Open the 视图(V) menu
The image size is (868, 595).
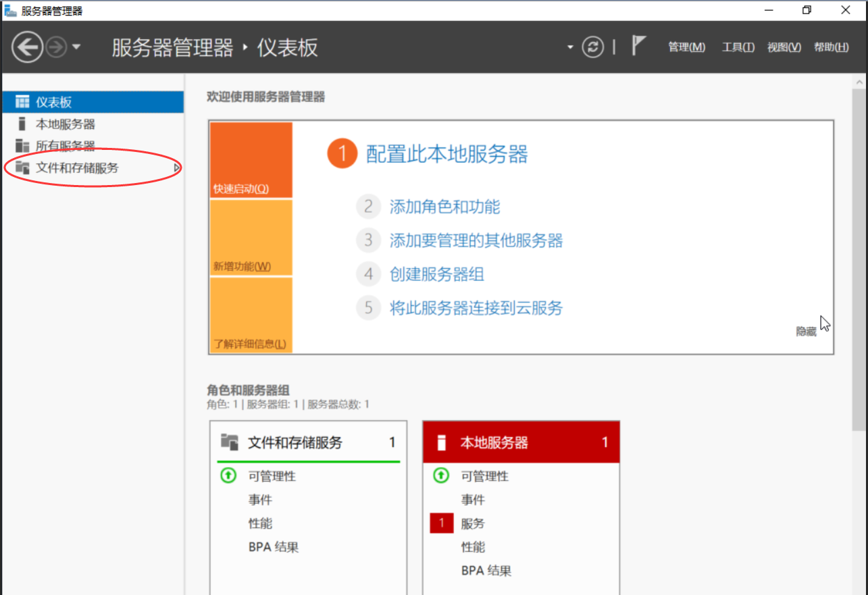(x=784, y=47)
